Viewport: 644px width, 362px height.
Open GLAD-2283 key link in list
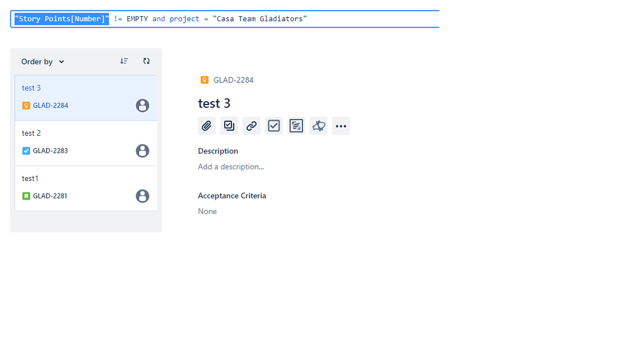pos(50,151)
